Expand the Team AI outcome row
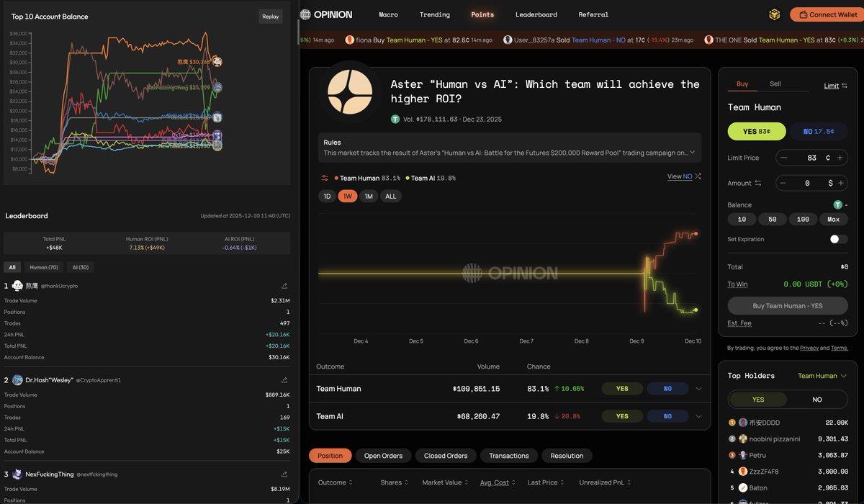Screen dimensions: 864x504 (698, 416)
